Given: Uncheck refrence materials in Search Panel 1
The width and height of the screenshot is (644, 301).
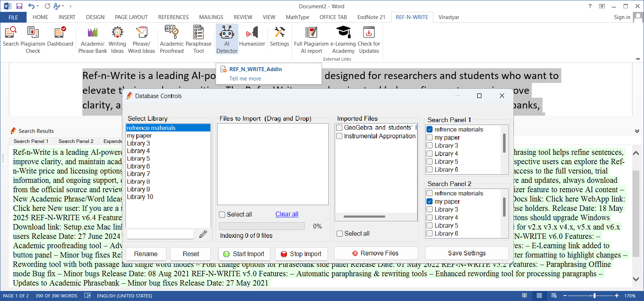Looking at the screenshot, I should click(x=430, y=129).
